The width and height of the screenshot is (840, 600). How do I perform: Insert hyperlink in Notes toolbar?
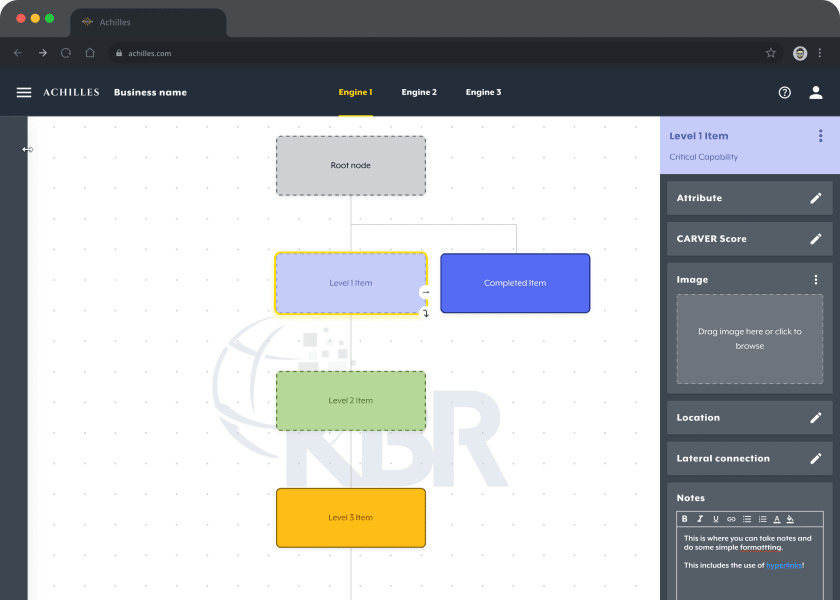[x=731, y=519]
